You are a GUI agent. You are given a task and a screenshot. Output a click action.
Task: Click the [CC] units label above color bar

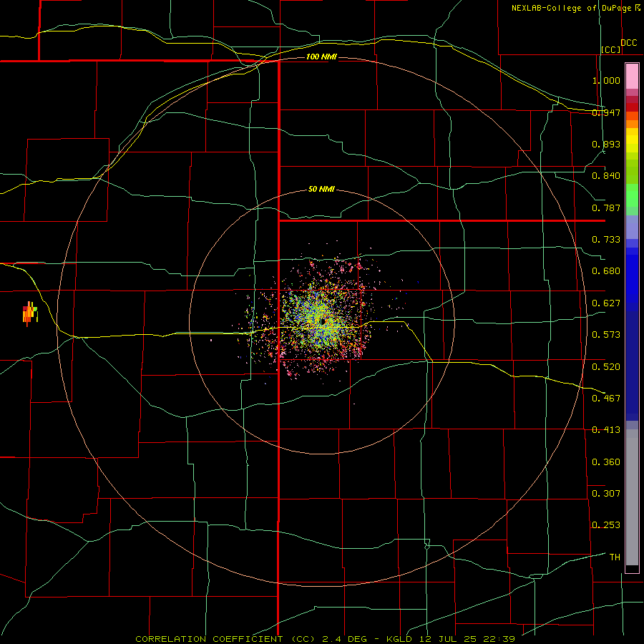tap(611, 49)
